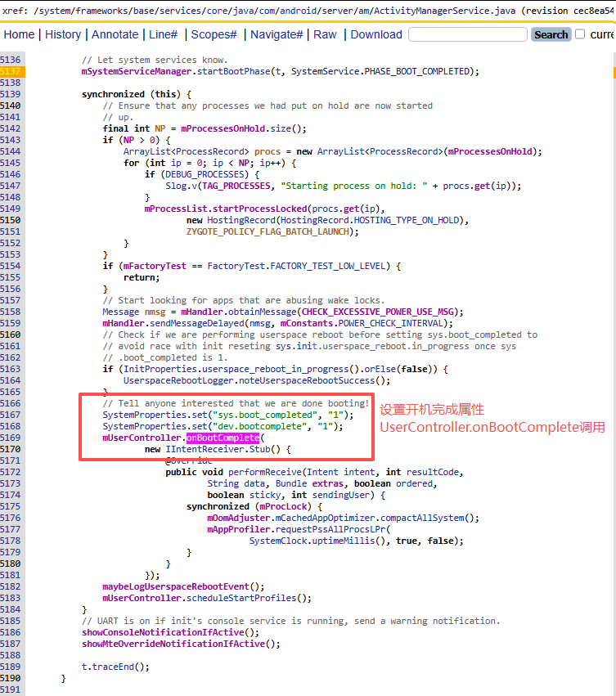616x696 pixels.
Task: Follow DEBUG_PROCESSES symbol link
Action: [205, 174]
